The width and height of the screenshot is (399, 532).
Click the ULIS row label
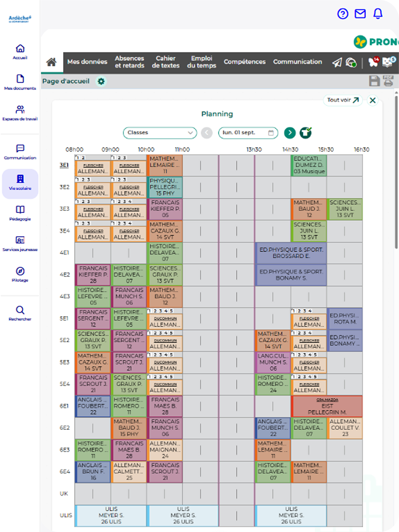click(x=66, y=516)
